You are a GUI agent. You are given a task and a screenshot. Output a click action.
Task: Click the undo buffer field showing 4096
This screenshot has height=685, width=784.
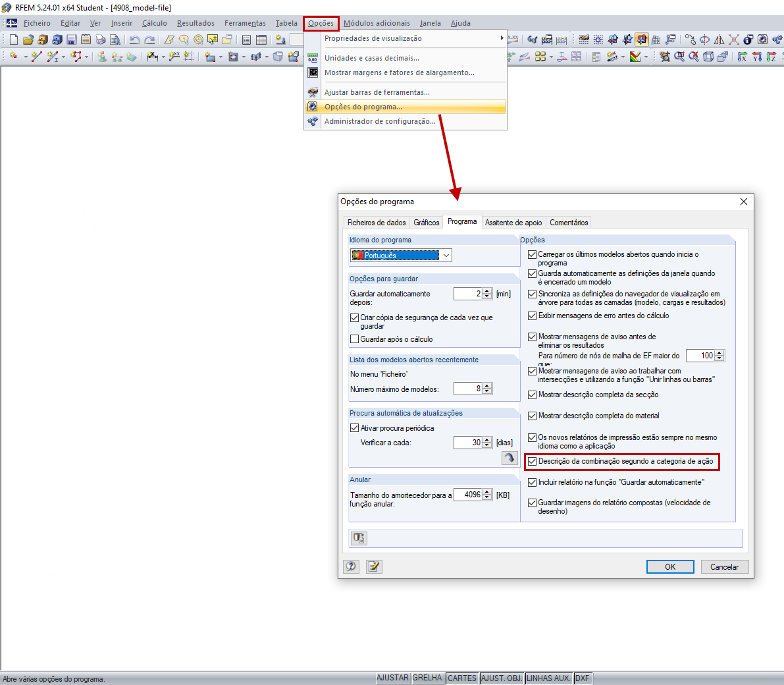(x=468, y=495)
